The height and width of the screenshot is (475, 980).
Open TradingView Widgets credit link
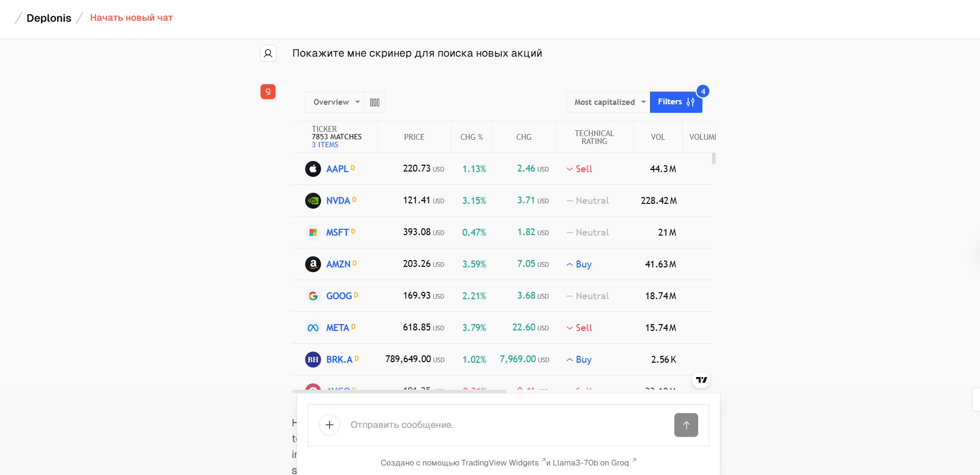click(x=500, y=463)
